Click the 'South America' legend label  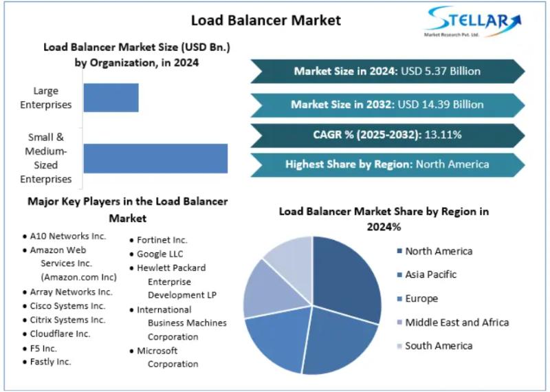click(439, 346)
